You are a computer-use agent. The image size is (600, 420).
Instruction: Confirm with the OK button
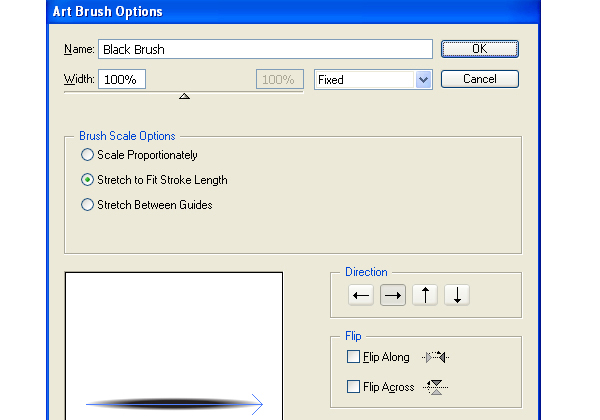(x=479, y=49)
